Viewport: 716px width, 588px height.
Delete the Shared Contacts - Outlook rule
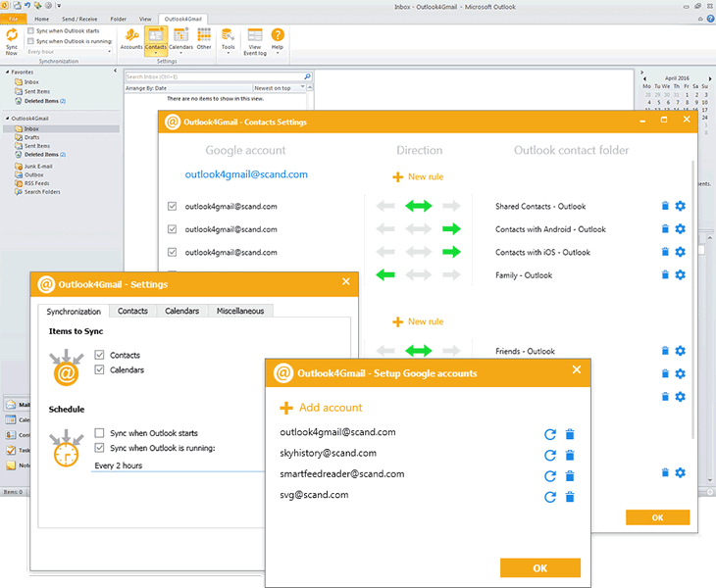665,206
